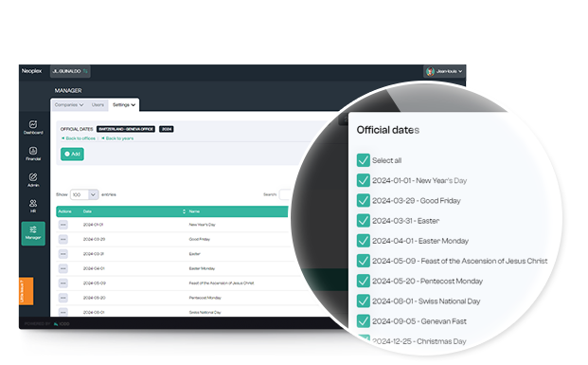Select the Manager sidebar icon

(x=33, y=233)
